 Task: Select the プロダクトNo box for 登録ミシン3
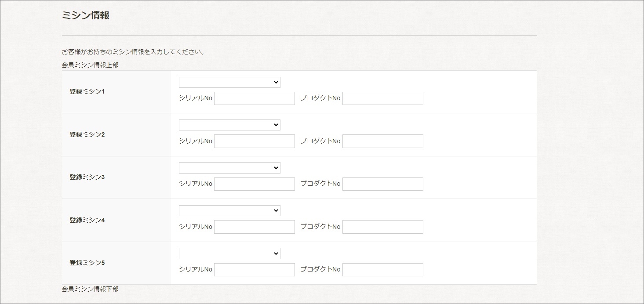point(382,184)
